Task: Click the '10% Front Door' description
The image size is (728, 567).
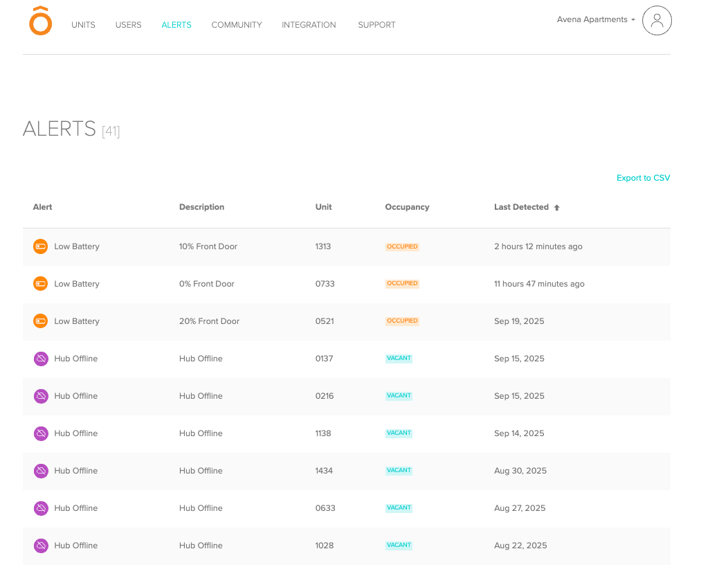Action: 208,246
